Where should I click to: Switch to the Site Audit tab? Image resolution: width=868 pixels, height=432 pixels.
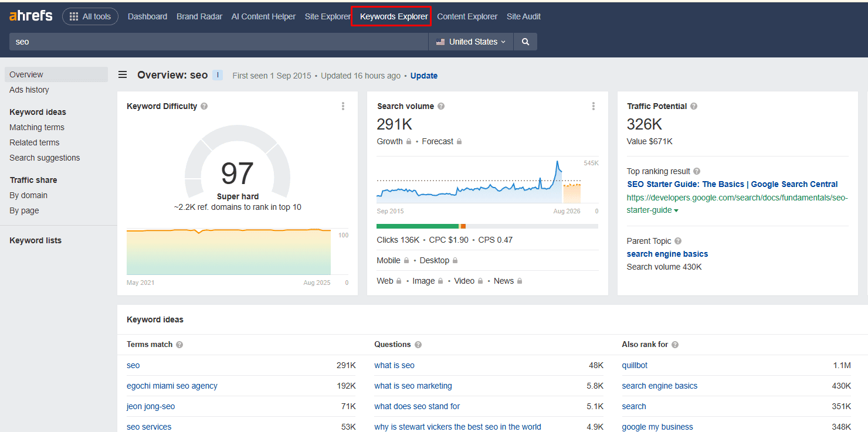(523, 16)
